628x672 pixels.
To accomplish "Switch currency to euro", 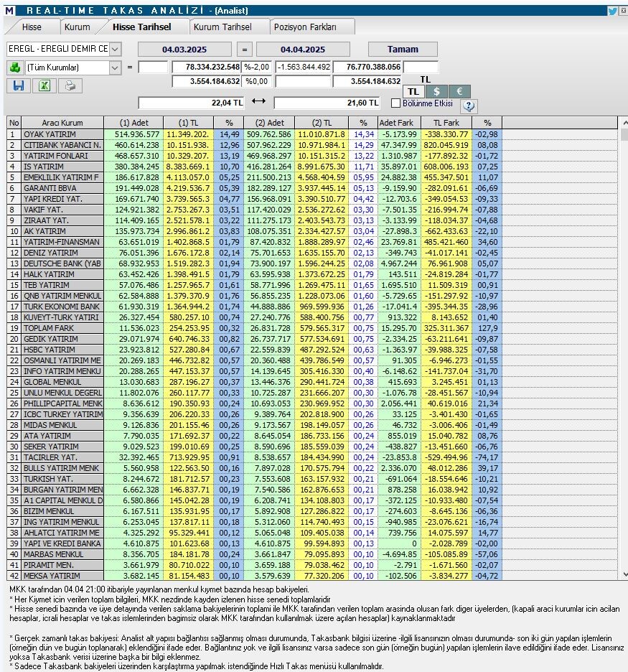I will (459, 91).
